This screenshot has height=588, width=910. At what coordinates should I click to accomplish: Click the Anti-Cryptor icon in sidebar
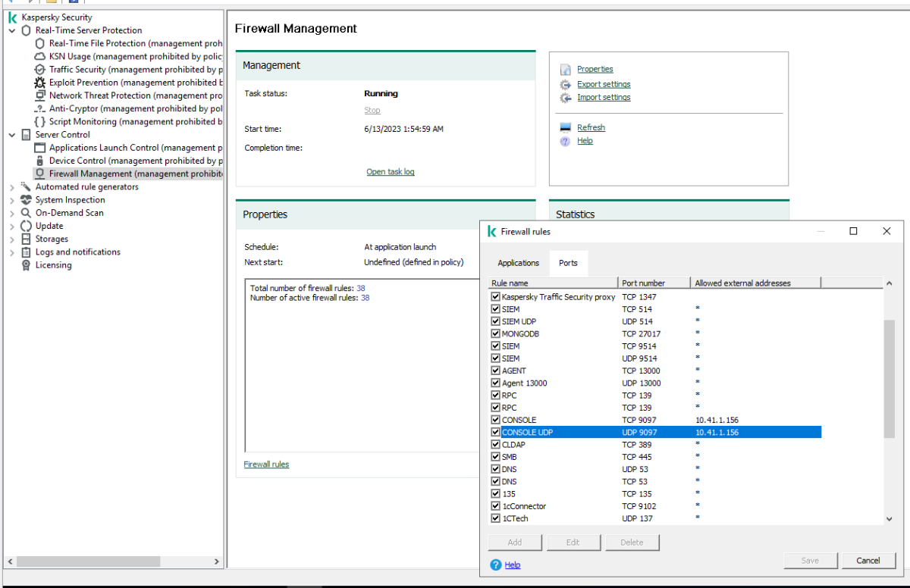click(40, 108)
